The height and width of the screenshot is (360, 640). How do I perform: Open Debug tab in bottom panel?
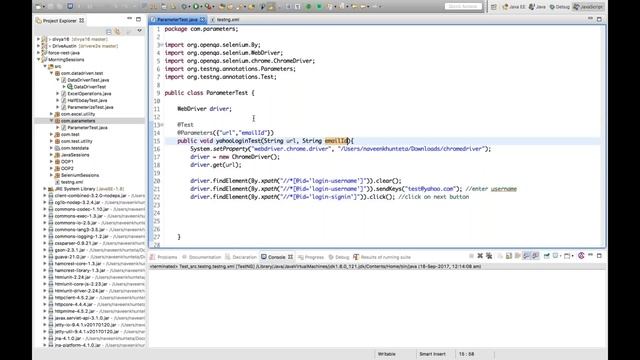[339, 257]
